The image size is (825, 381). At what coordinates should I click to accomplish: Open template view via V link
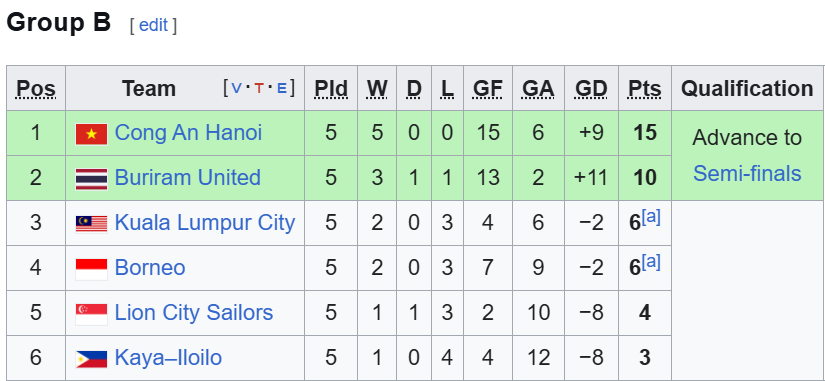point(236,88)
